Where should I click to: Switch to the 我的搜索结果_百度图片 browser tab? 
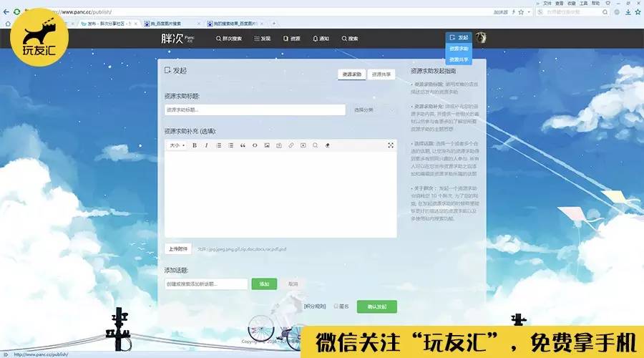click(235, 24)
